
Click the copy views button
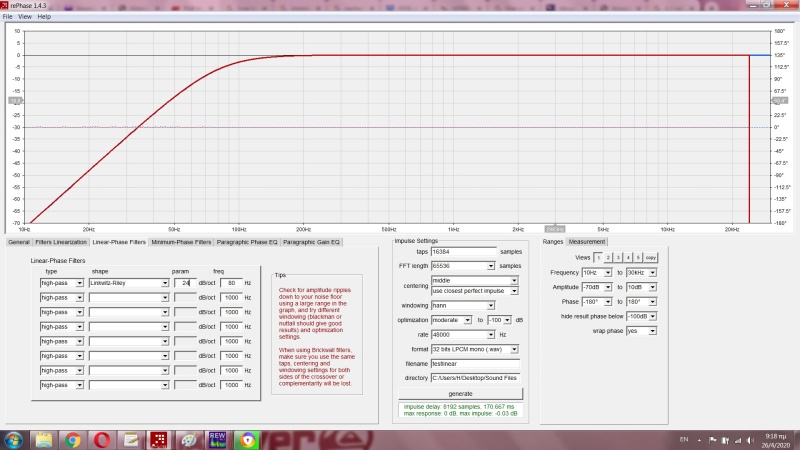(x=651, y=257)
